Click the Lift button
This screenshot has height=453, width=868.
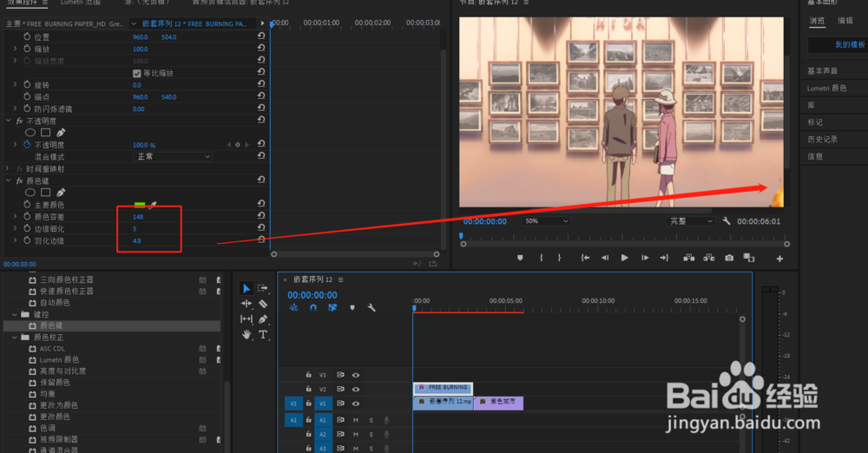688,258
